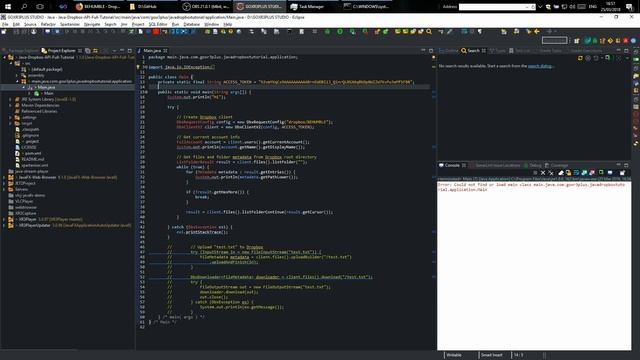Click the Windows Start button
This screenshot has width=640, height=360.
(x=8, y=7)
